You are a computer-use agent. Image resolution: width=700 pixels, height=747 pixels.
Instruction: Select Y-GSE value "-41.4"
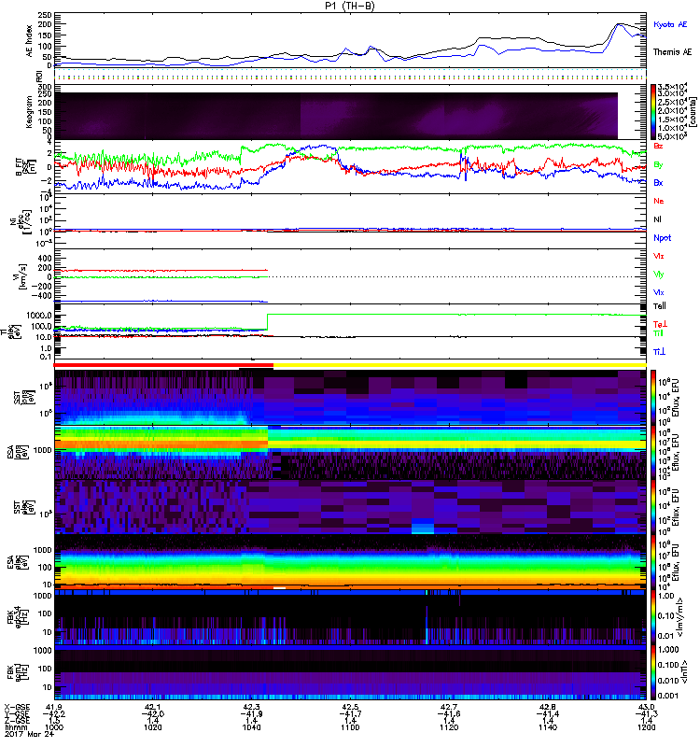[548, 714]
